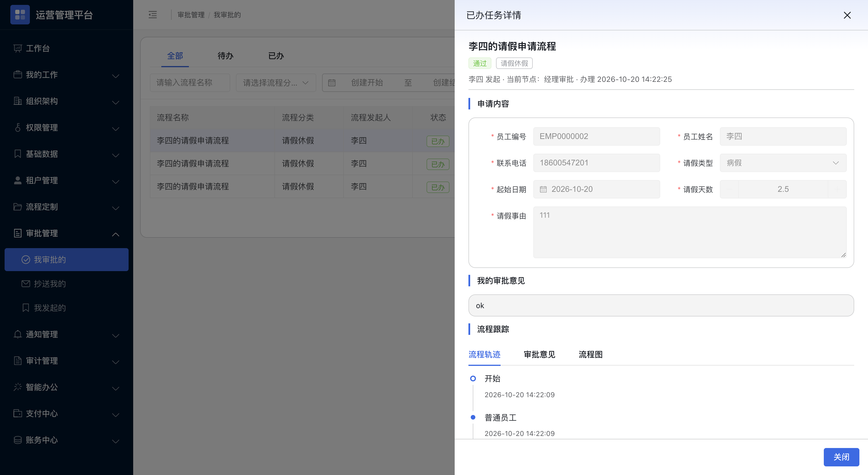Expand the 账务中心 chevron

pyautogui.click(x=116, y=441)
